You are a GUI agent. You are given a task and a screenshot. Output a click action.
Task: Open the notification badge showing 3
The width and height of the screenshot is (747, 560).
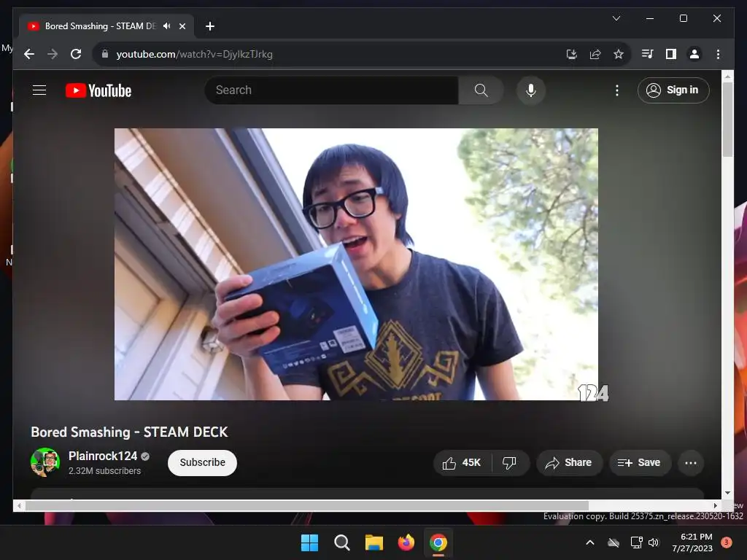(x=727, y=542)
